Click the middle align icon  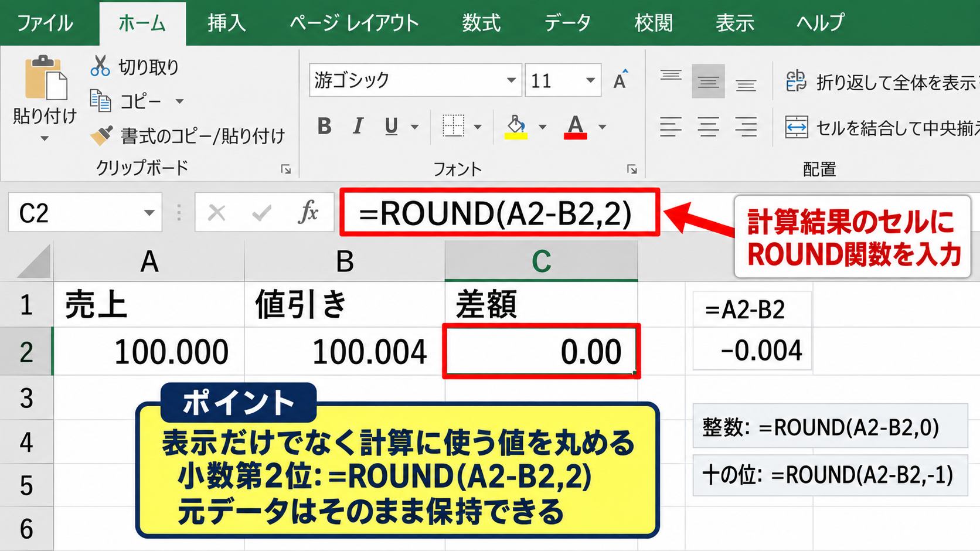click(x=708, y=81)
